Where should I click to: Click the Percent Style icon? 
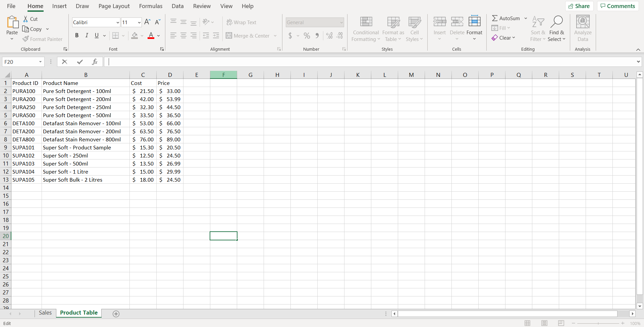coord(307,36)
